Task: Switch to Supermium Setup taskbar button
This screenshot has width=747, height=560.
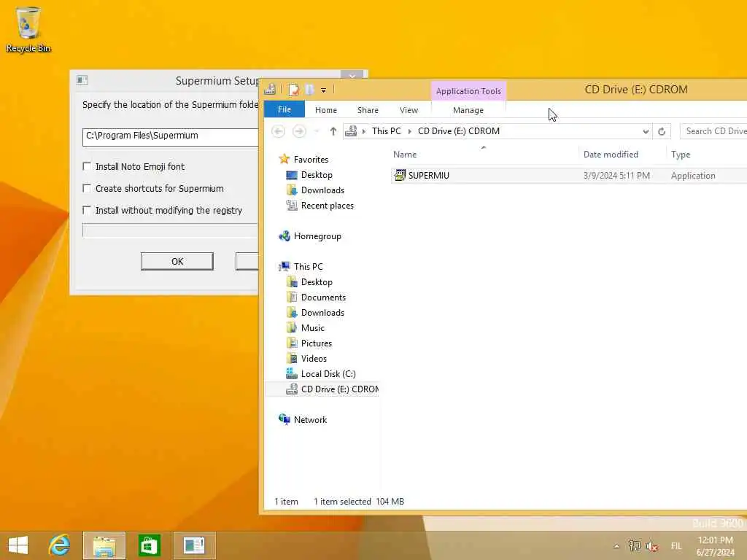Action: (x=194, y=545)
